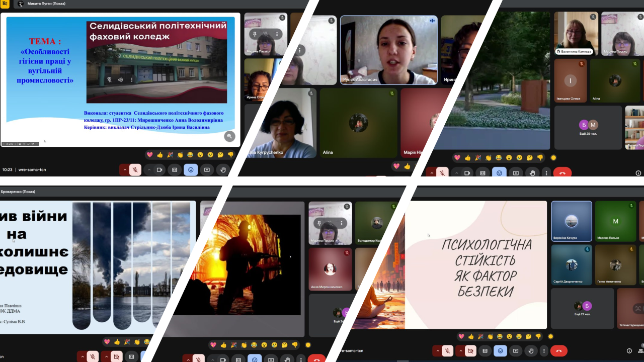Send thumbs up reaction in Психологічна стійкість call
The image size is (644, 362).
(x=471, y=336)
